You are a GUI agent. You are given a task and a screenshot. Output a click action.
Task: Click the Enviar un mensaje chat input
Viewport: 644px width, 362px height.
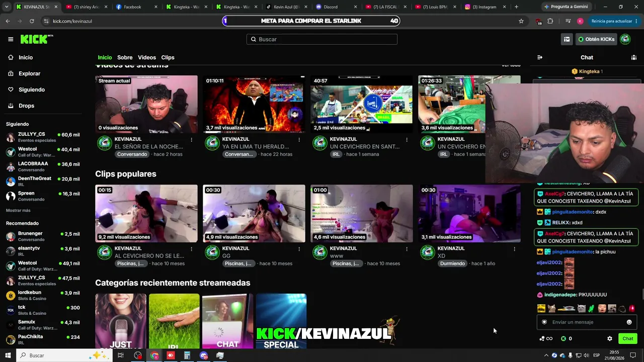point(587,322)
